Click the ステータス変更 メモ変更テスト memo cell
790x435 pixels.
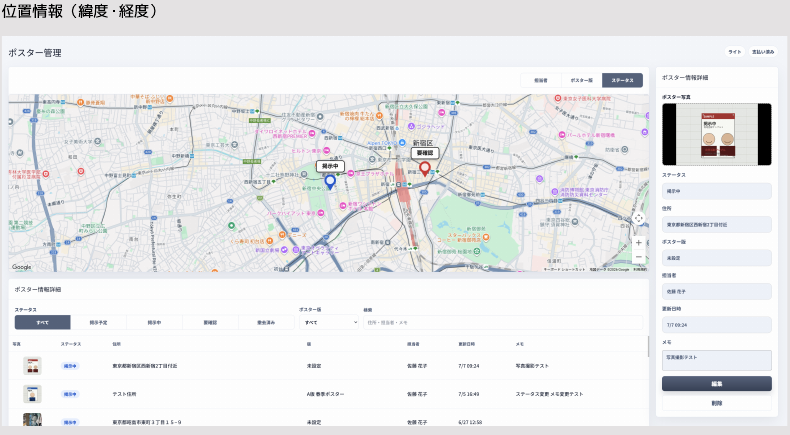(549, 394)
